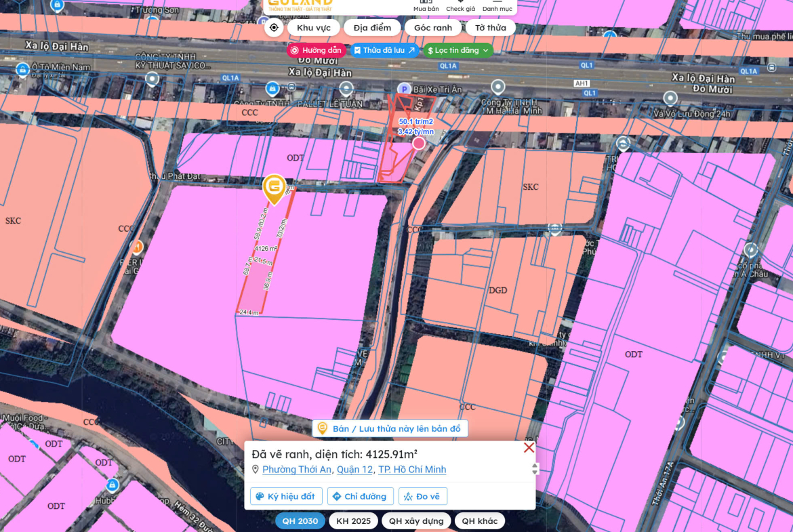Viewport: 793px width, 532px height.
Task: Click the yellow Guland pin on the parcel
Action: [274, 189]
